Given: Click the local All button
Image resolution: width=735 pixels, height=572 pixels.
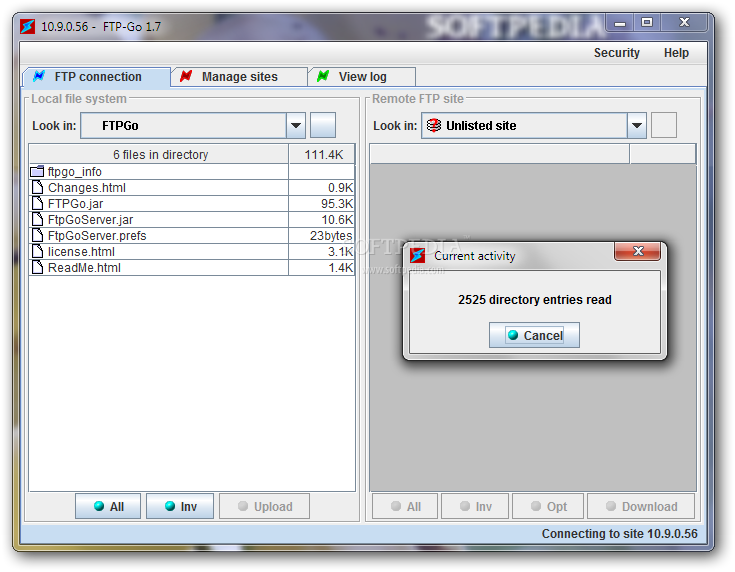Looking at the screenshot, I should point(108,506).
